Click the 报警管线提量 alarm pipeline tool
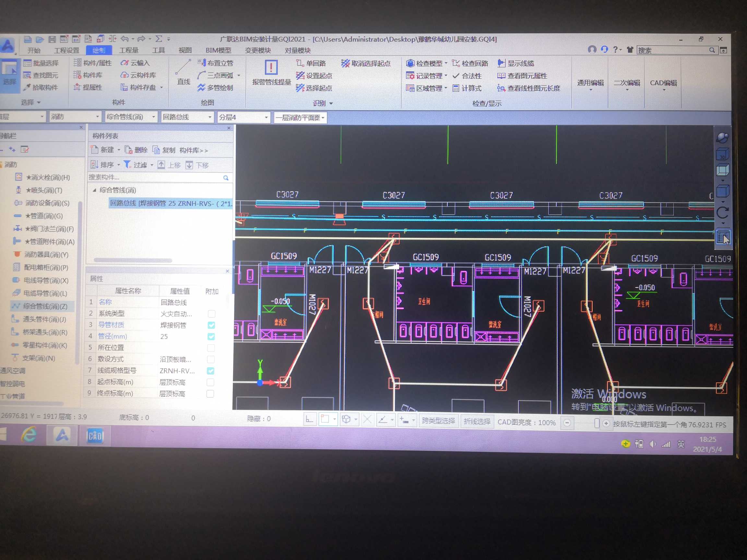The height and width of the screenshot is (560, 747). coord(271,72)
